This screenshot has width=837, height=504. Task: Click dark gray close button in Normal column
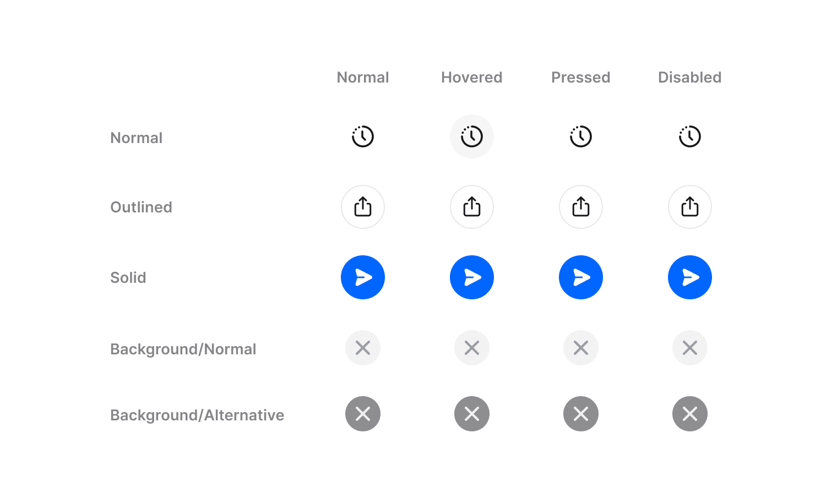pos(363,414)
